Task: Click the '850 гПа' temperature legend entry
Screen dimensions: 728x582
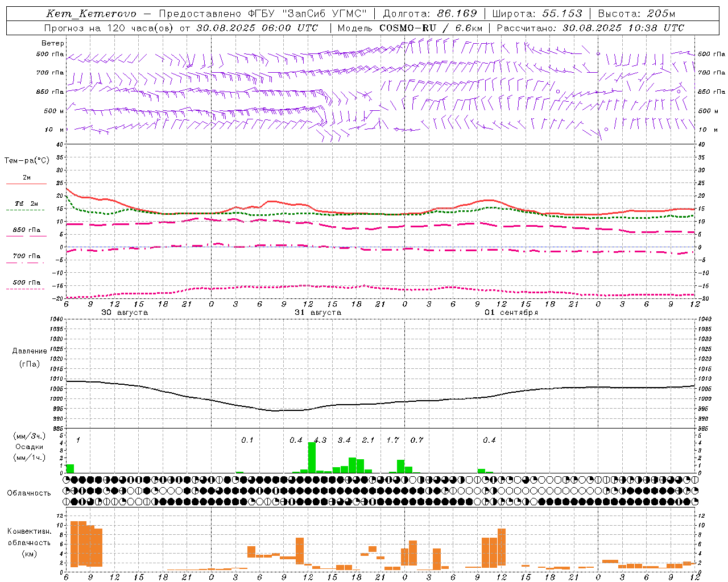Action: point(27,230)
